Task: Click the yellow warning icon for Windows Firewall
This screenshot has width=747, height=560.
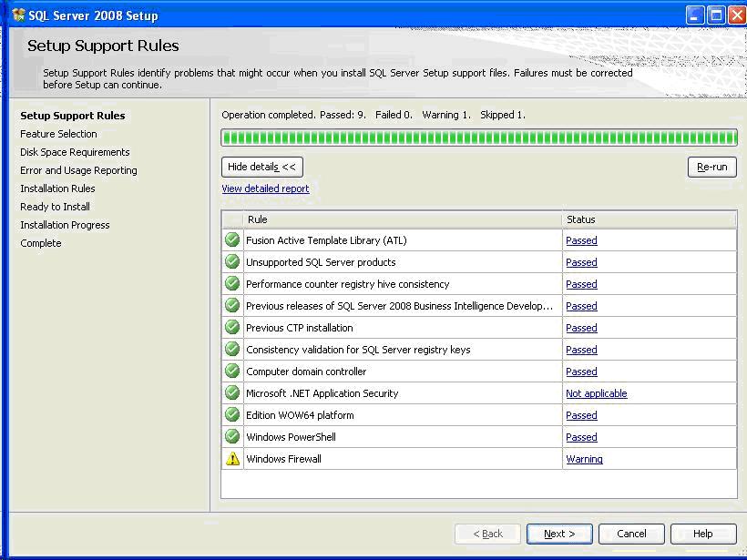Action: pyautogui.click(x=232, y=459)
